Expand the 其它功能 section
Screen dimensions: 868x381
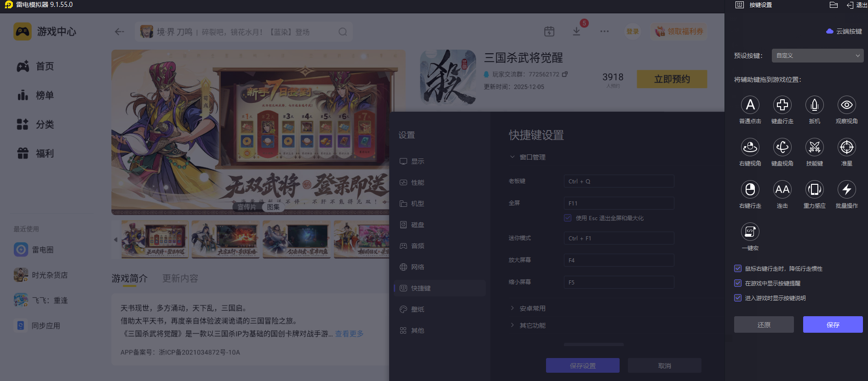pyautogui.click(x=528, y=325)
